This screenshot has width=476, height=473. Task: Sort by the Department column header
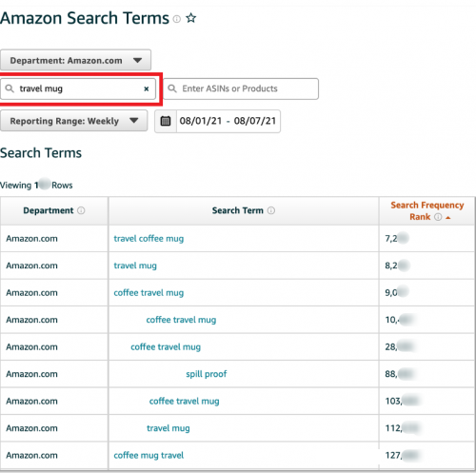49,210
